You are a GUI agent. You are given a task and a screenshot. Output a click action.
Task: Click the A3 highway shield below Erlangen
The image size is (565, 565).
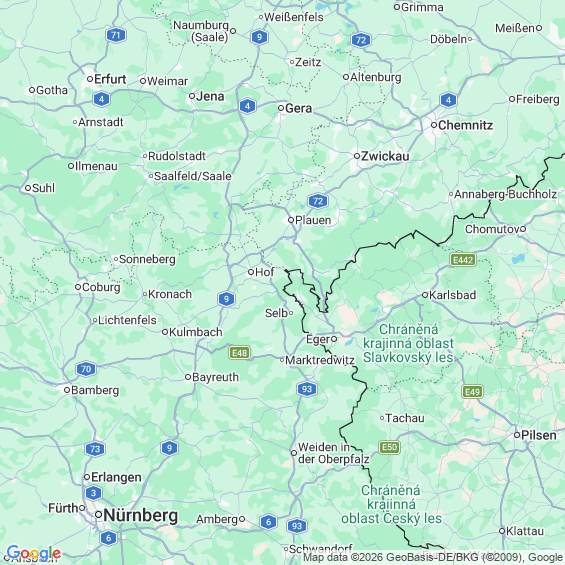pos(94,493)
